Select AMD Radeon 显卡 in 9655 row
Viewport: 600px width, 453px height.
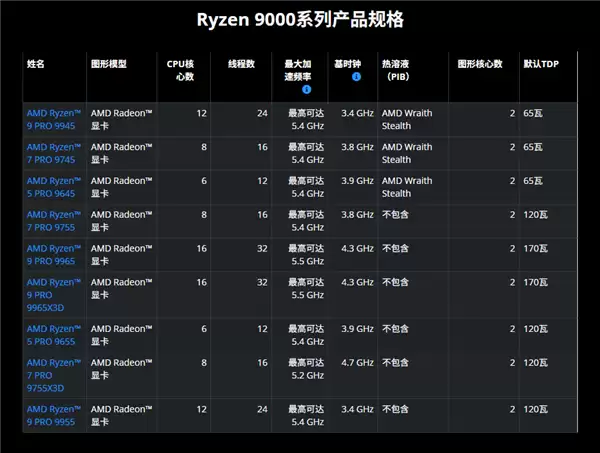point(121,335)
